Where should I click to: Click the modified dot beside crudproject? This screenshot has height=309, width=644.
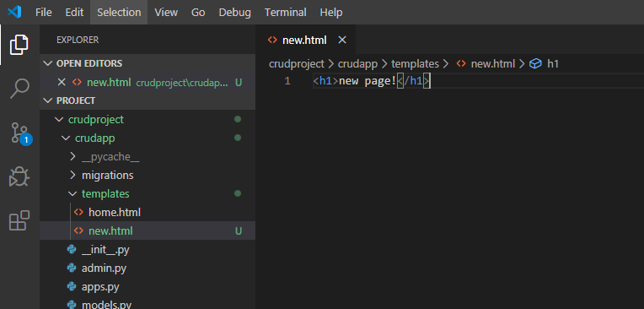click(x=238, y=119)
